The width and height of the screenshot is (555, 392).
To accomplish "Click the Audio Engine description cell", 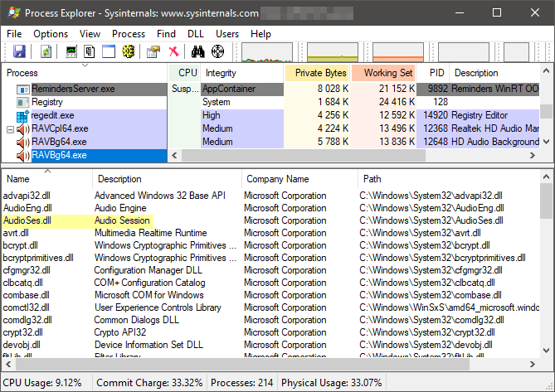I will click(x=120, y=208).
